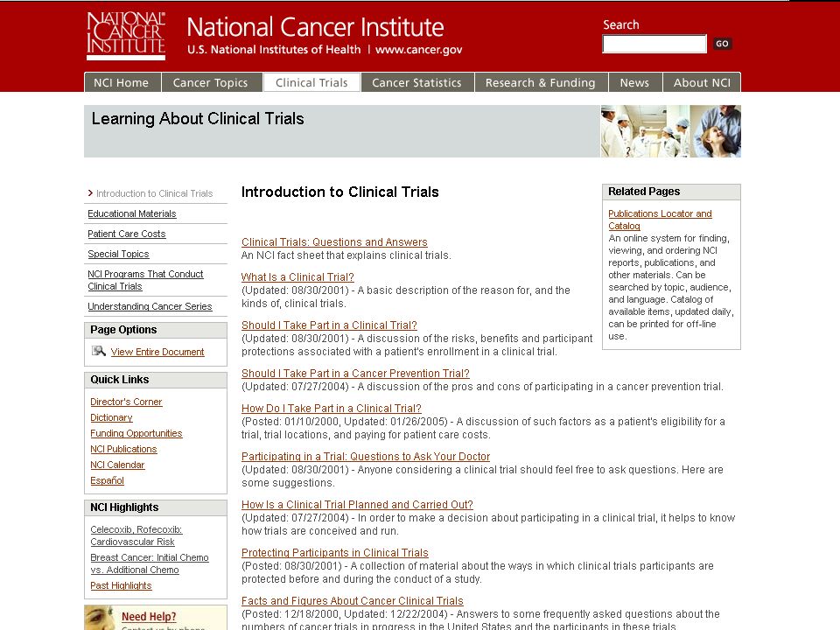Open Publications Locator and Catalog link
The image size is (840, 630).
(x=660, y=220)
